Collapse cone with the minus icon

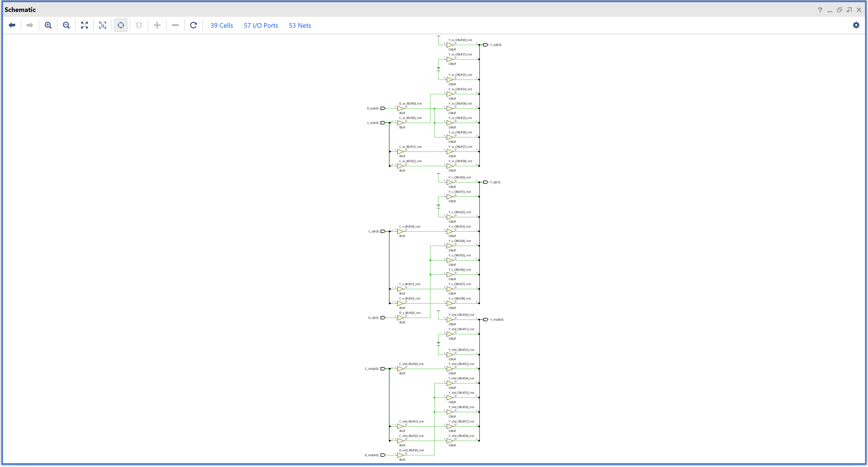pyautogui.click(x=175, y=25)
